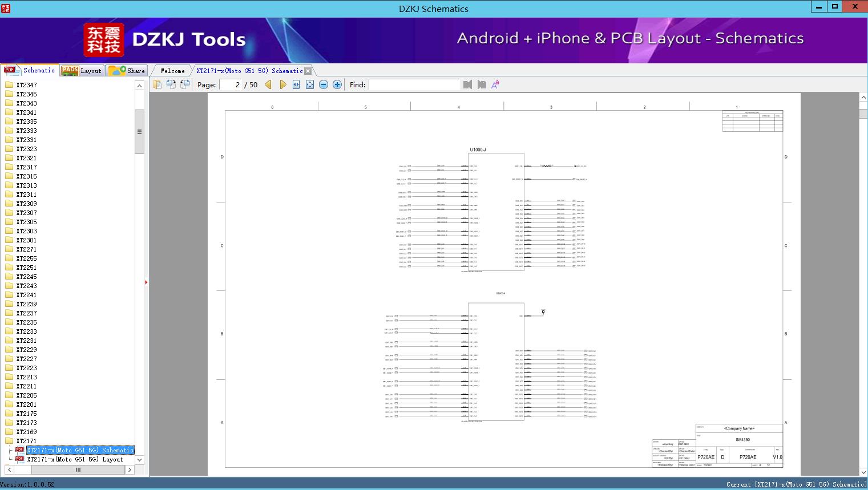
Task: Select folder XT2175
Action: tap(26, 414)
